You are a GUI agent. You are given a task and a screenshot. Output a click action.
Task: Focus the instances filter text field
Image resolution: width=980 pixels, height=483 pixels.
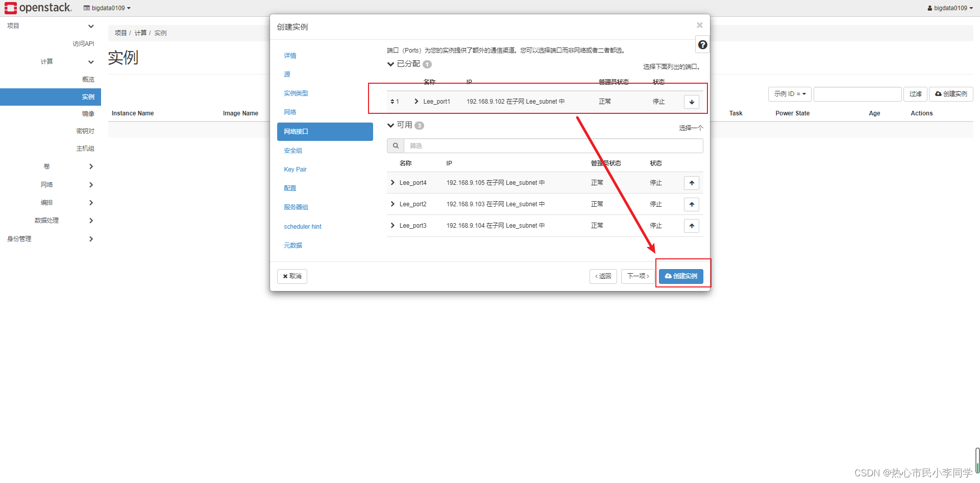(x=857, y=94)
